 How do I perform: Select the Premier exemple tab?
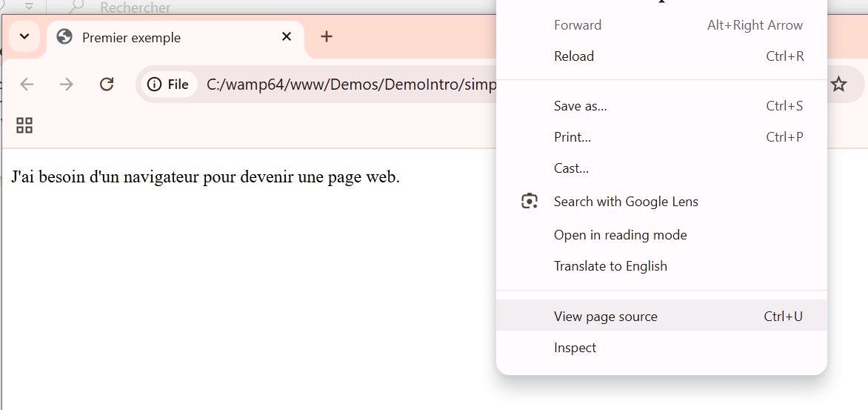(x=176, y=38)
